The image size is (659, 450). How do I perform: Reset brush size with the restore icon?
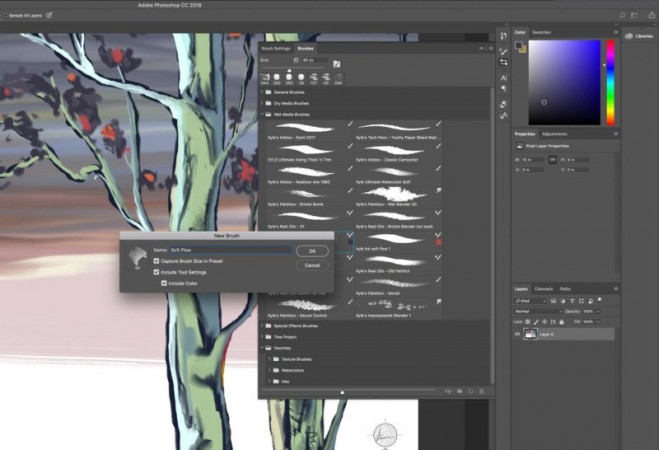296,61
